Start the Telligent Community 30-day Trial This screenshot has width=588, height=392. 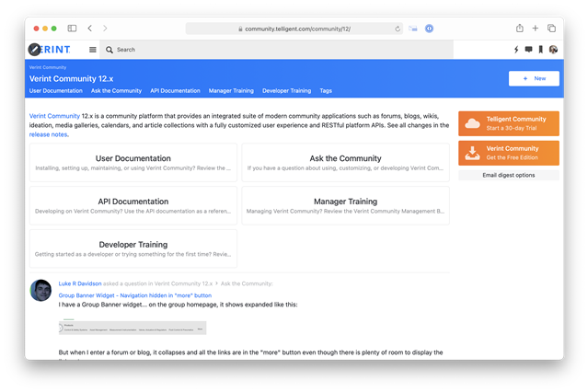coord(509,123)
